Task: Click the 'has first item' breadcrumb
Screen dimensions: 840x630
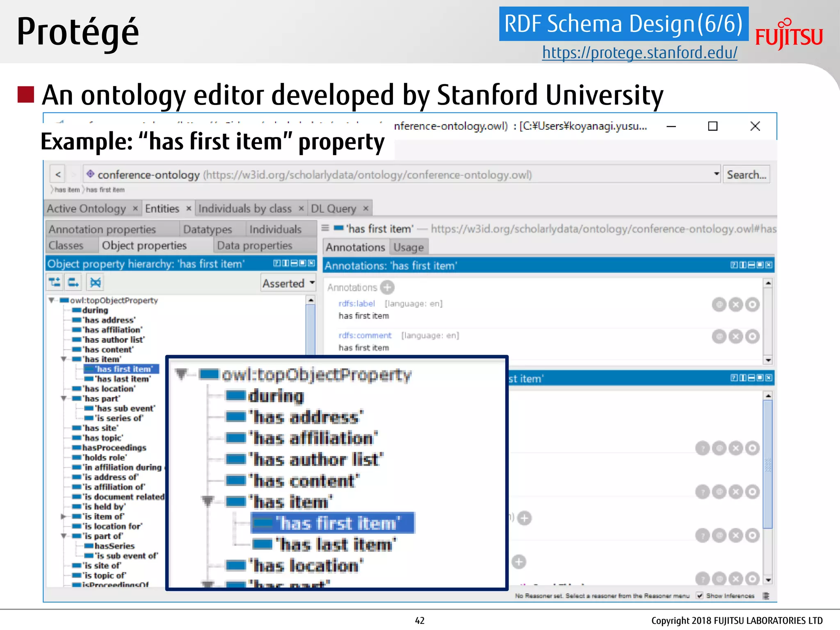Action: tap(105, 190)
